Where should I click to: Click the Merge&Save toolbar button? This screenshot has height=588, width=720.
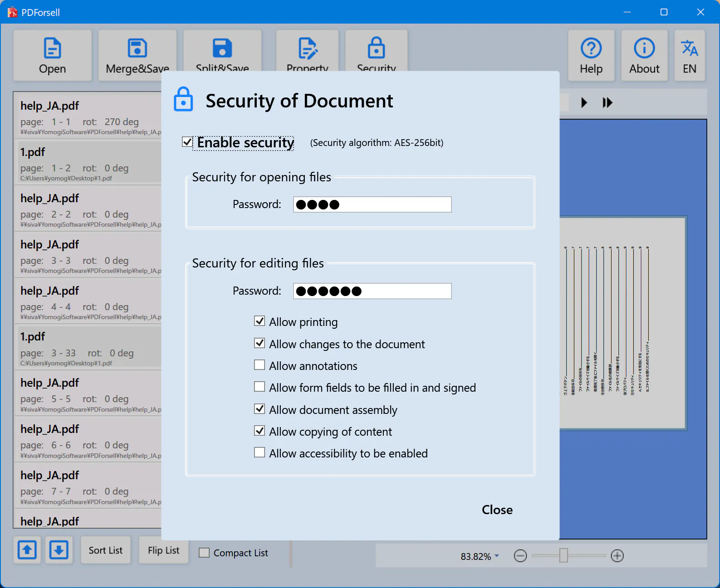point(137,55)
